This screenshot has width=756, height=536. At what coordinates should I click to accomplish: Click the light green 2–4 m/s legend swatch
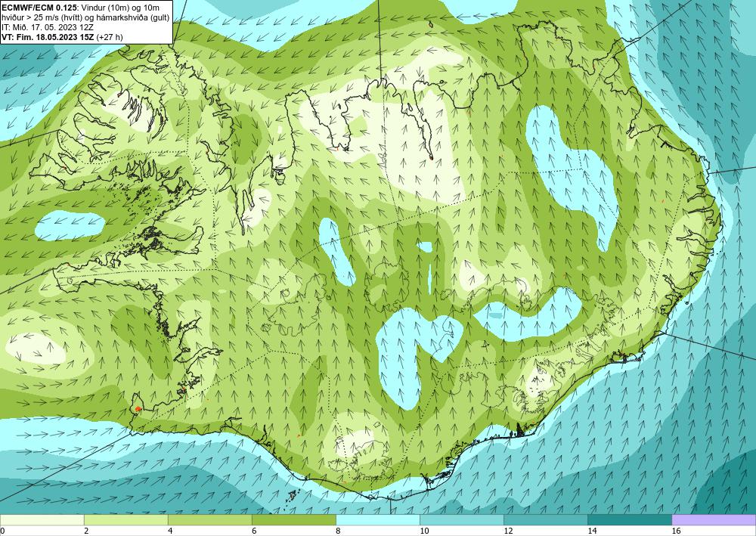[125, 520]
